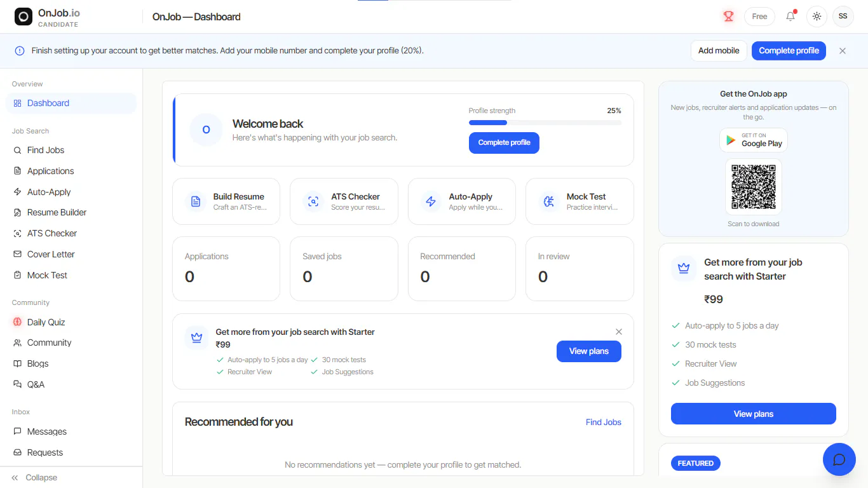Close the Starter promo card
868x488 pixels.
pos(619,332)
